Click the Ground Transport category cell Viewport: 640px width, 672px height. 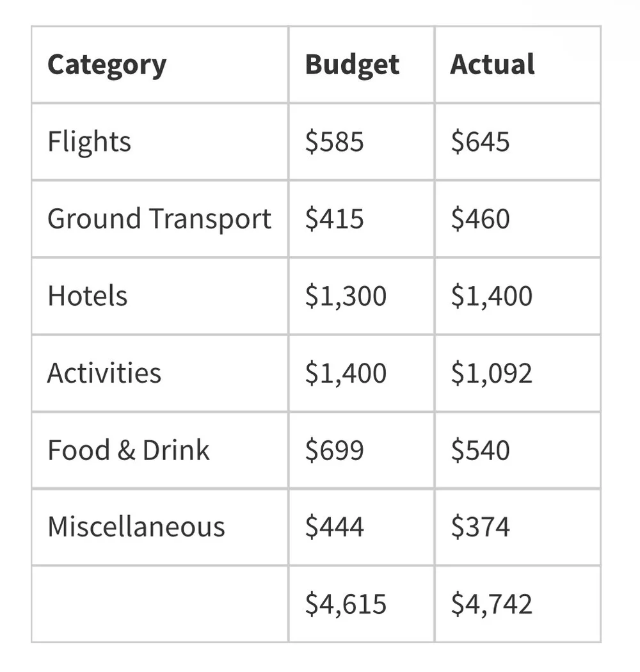160,219
